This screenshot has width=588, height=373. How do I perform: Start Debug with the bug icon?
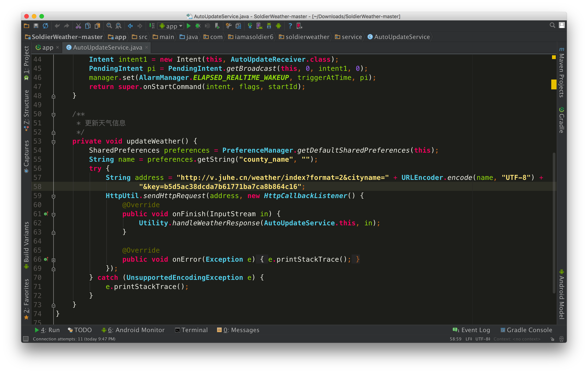click(x=198, y=26)
